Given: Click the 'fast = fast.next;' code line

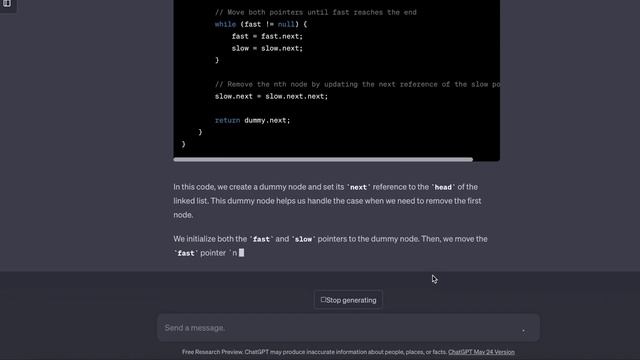Looking at the screenshot, I should pyautogui.click(x=267, y=36).
